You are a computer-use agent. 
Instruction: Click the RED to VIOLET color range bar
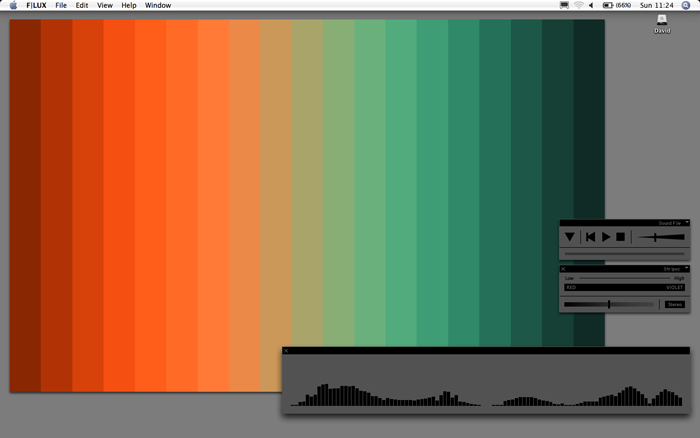[x=625, y=288]
